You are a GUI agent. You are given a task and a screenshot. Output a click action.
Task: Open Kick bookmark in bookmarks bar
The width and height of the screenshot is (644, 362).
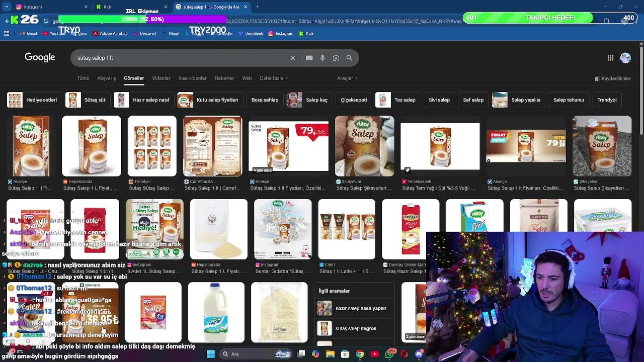306,34
